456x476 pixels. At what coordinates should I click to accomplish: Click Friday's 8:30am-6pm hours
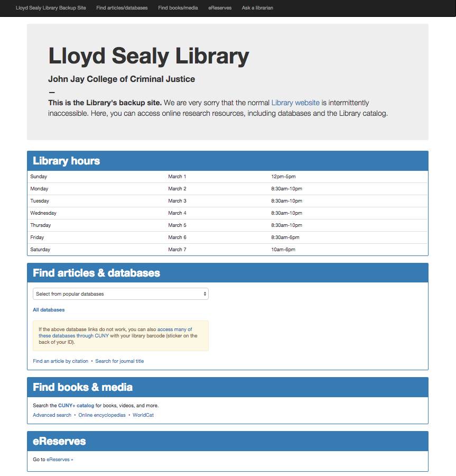285,237
